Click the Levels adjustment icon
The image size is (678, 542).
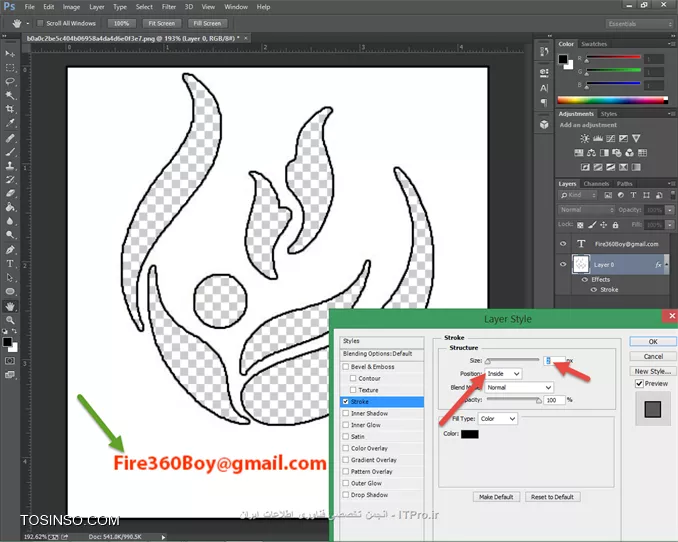tap(598, 138)
